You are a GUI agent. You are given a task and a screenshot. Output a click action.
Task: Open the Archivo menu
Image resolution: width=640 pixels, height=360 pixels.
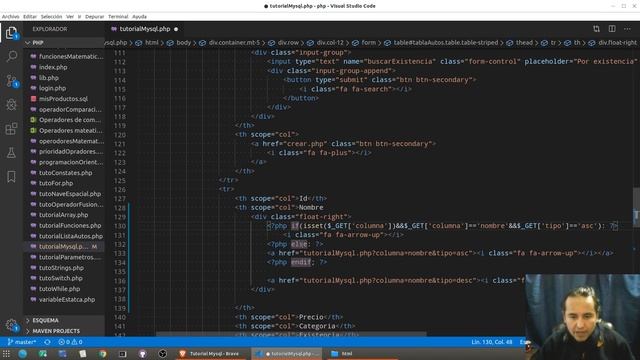click(x=10, y=17)
